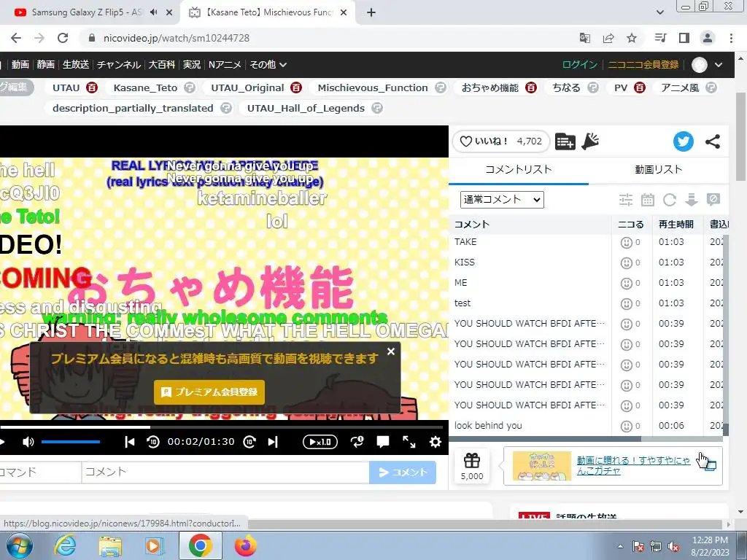
Task: Adjust the blue volume slider
Action: tap(71, 442)
